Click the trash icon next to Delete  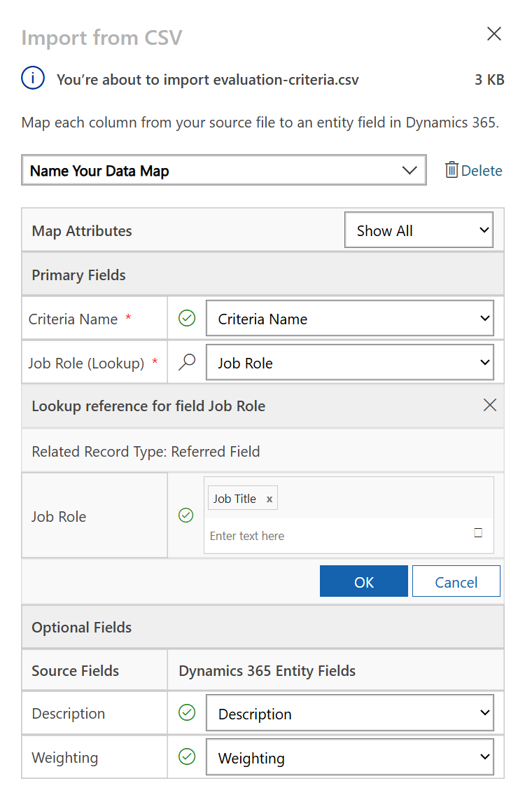pyautogui.click(x=452, y=170)
